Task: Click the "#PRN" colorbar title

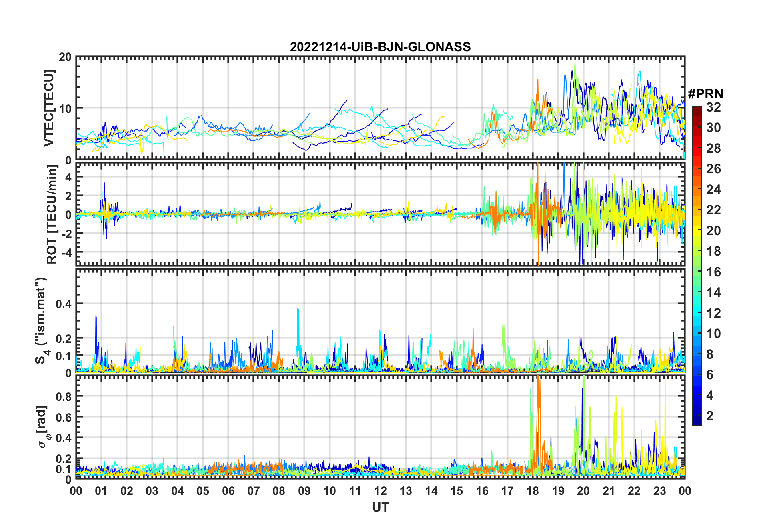Action: pos(705,94)
